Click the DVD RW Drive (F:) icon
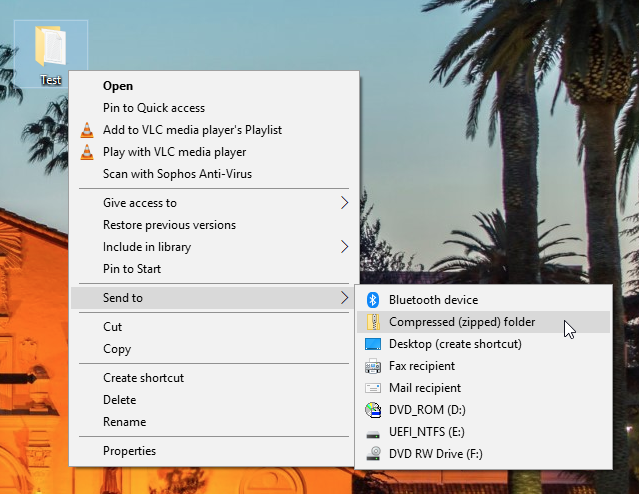 click(373, 454)
